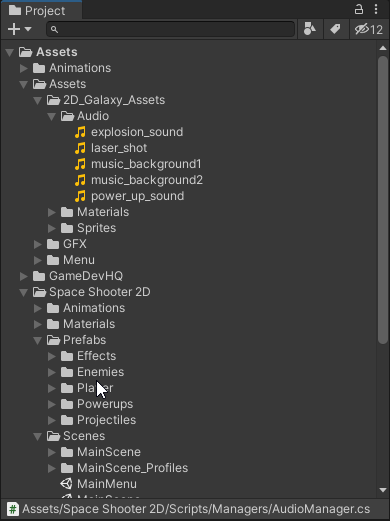This screenshot has width=390, height=521.
Task: Click the GameDevHQ folder icon
Action: (x=39, y=276)
